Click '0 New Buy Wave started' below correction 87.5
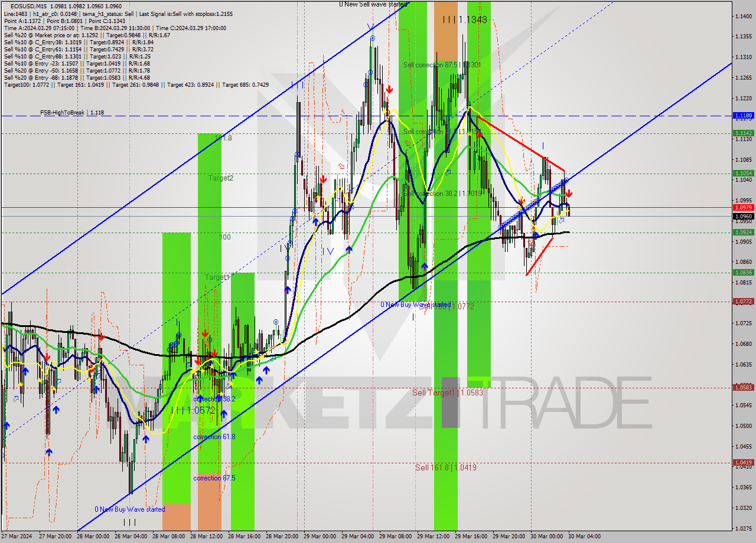Viewport: 756px width, 543px height. point(130,509)
